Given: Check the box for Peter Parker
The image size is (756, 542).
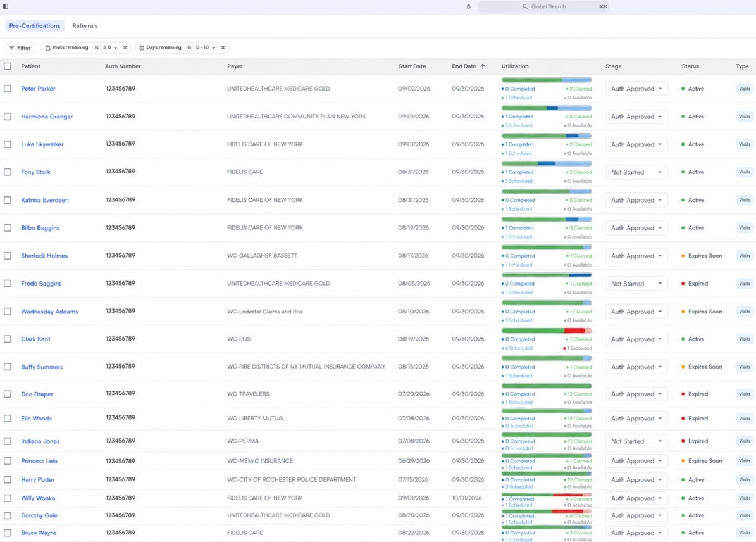Looking at the screenshot, I should [8, 89].
